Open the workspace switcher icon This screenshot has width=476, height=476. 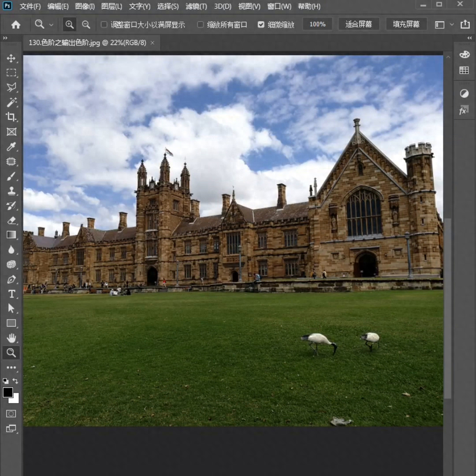click(x=439, y=25)
